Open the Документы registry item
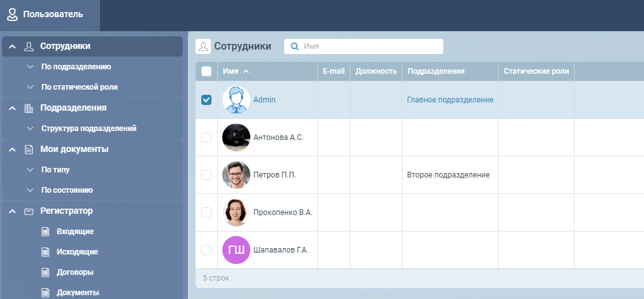 [77, 293]
